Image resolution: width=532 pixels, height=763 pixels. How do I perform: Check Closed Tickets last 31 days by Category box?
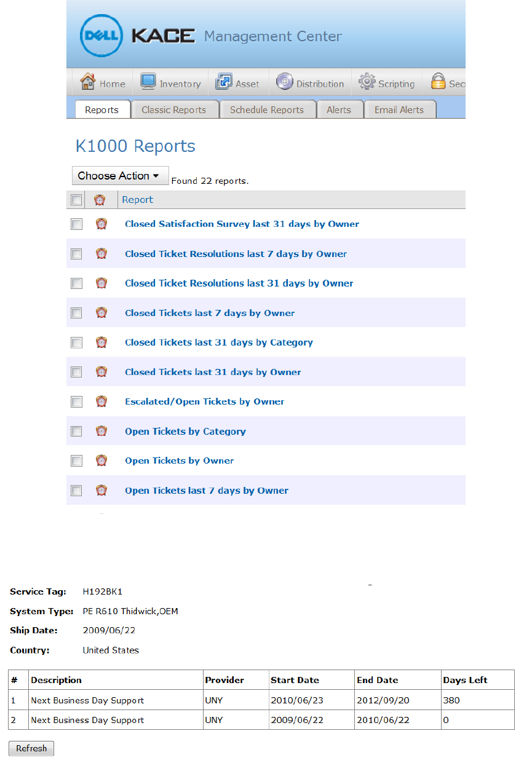[76, 342]
